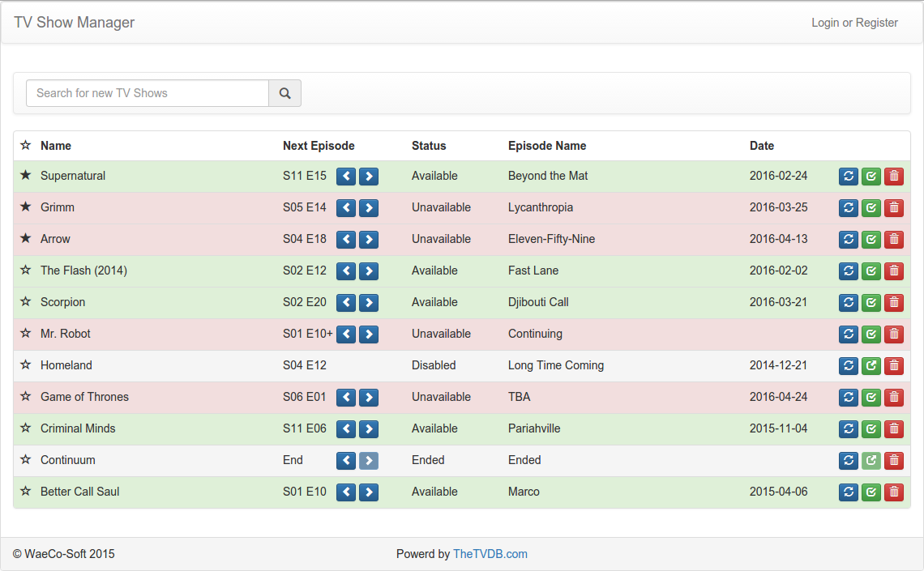Delete Grimm using the trash icon
The width and height of the screenshot is (924, 571).
click(x=894, y=208)
